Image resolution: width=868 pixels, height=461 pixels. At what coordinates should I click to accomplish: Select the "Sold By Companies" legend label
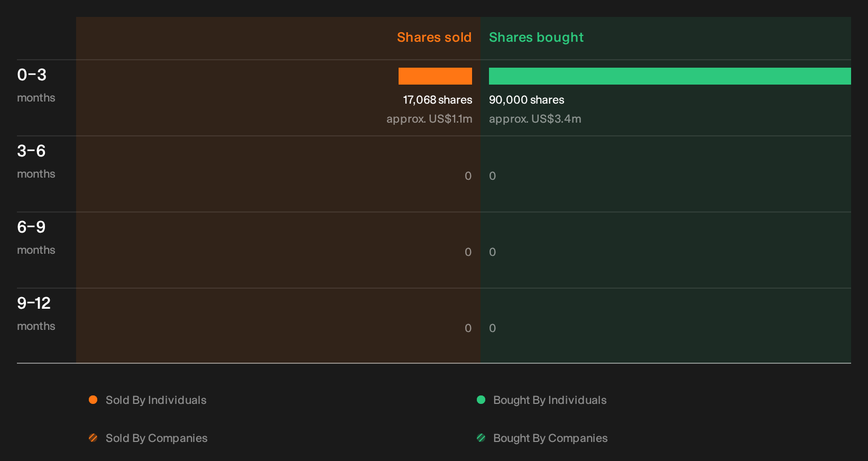pos(156,438)
